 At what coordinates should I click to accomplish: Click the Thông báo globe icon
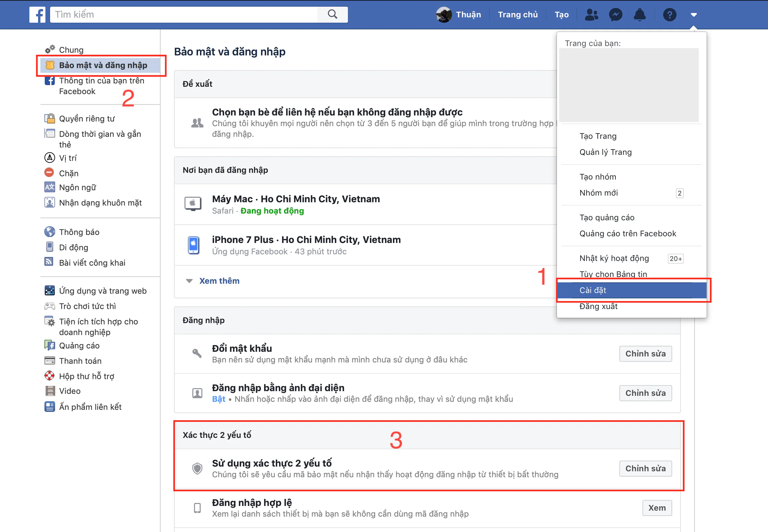tap(50, 232)
